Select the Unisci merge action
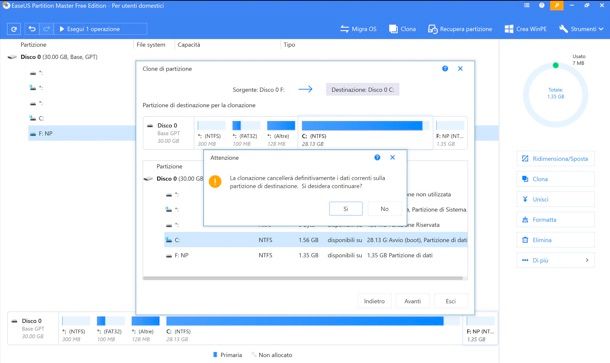The width and height of the screenshot is (610, 363). pyautogui.click(x=556, y=199)
